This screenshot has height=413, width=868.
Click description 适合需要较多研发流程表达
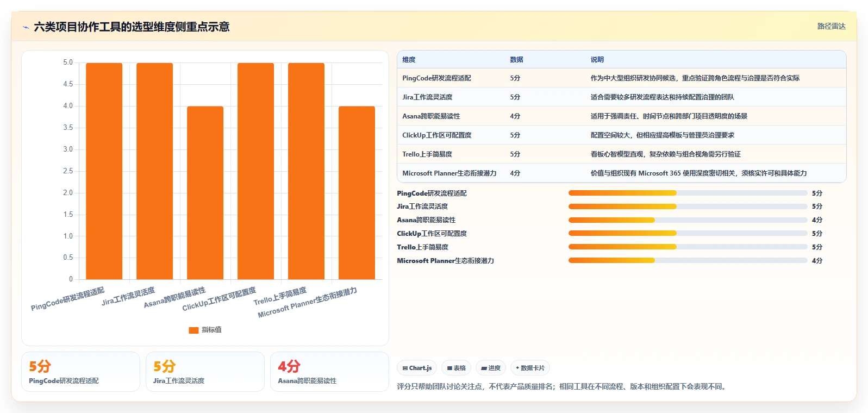[663, 97]
